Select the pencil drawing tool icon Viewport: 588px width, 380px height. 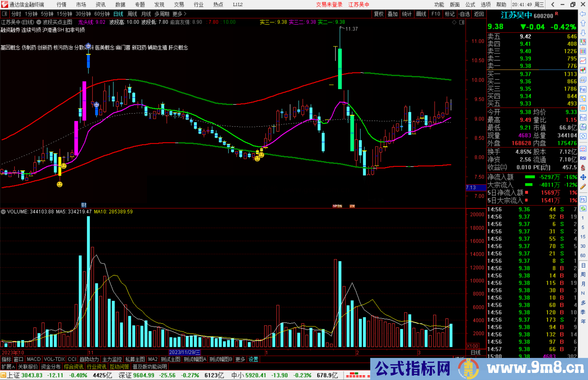point(583,187)
